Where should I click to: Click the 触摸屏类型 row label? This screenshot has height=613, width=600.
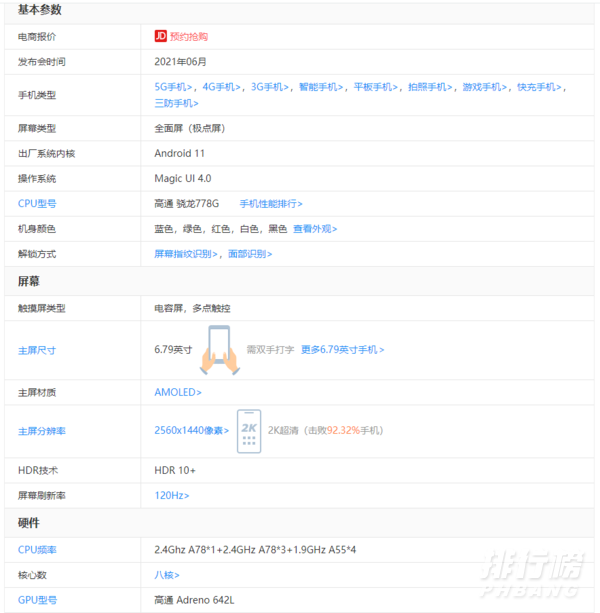42,308
